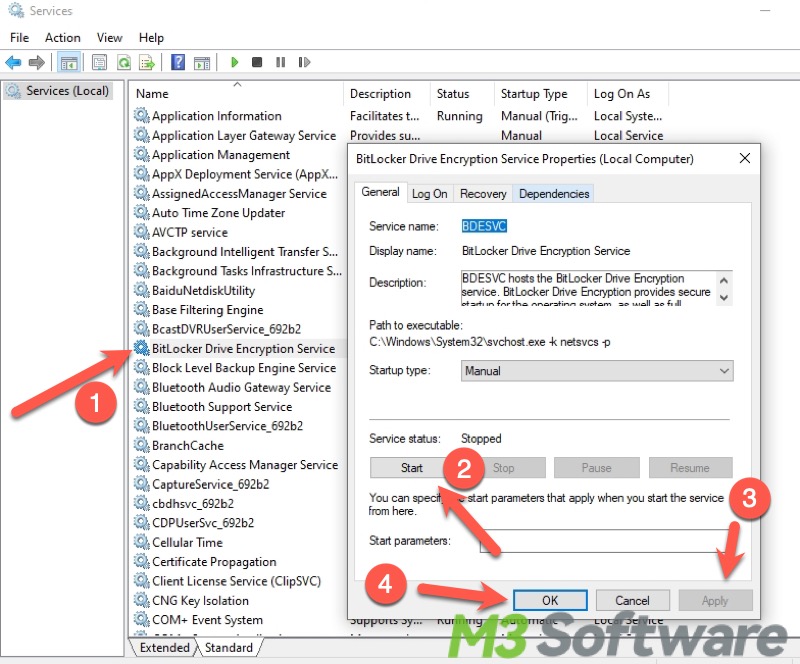Click the Export List toolbar icon
The height and width of the screenshot is (664, 800).
(147, 63)
